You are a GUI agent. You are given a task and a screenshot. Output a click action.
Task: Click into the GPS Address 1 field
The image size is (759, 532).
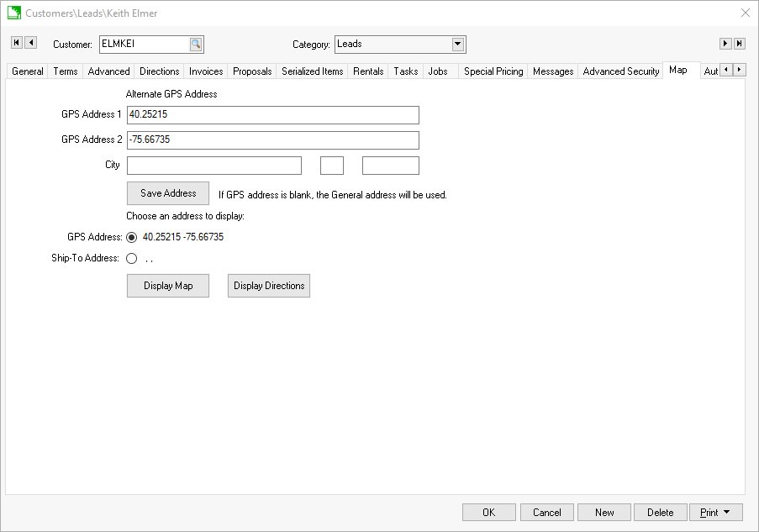point(272,115)
